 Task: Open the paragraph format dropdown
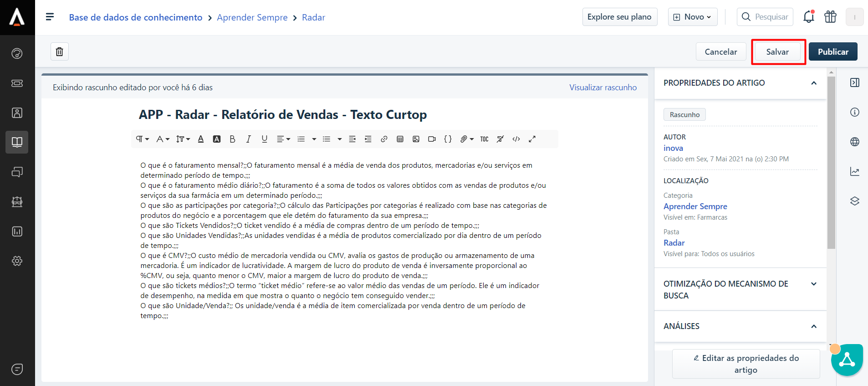tap(142, 139)
